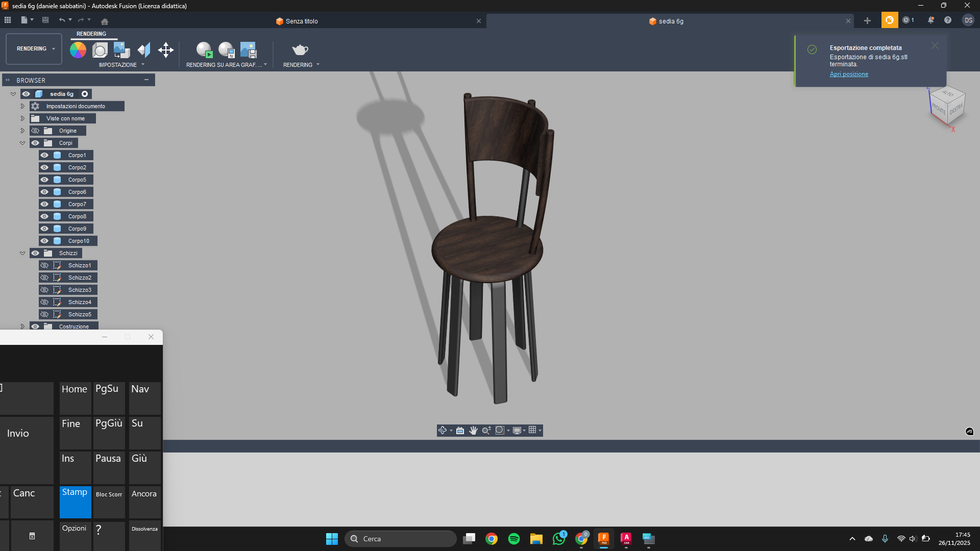Click the Render teapot icon

click(x=300, y=50)
